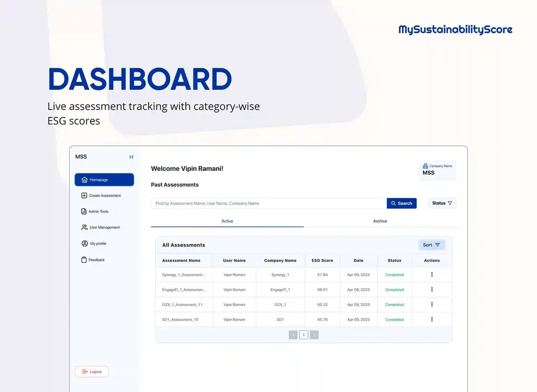Click Completed status in the SD1 row

click(394, 319)
